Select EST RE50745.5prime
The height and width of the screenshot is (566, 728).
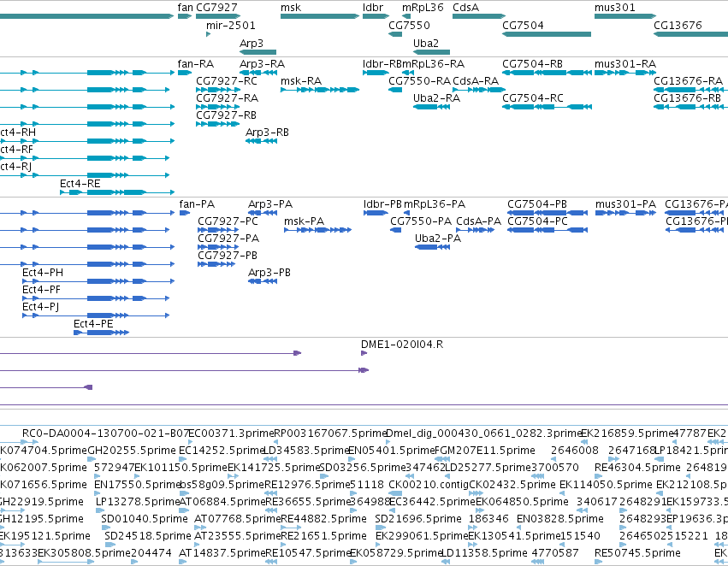tap(637, 553)
